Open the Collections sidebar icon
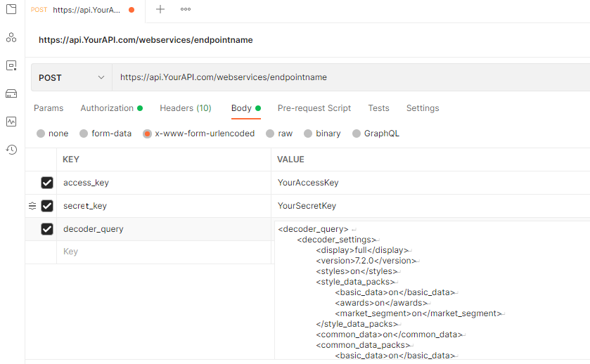590x364 pixels. (x=11, y=9)
